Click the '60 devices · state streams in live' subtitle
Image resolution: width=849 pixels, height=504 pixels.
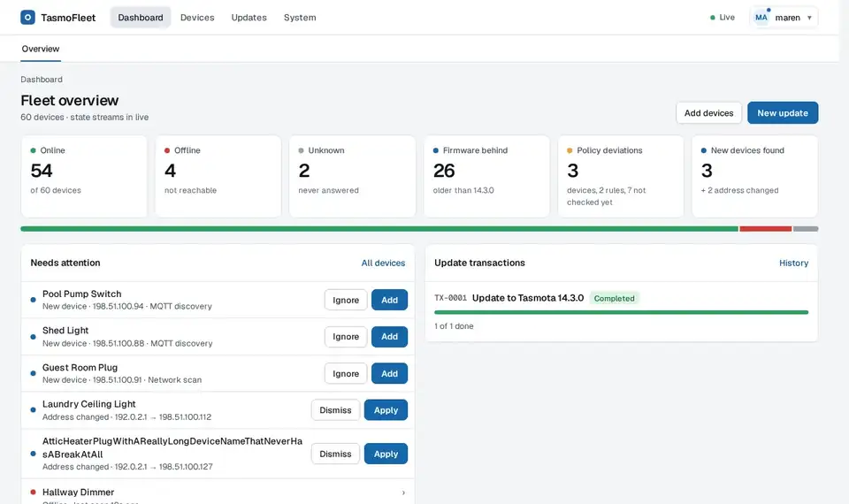pos(85,117)
